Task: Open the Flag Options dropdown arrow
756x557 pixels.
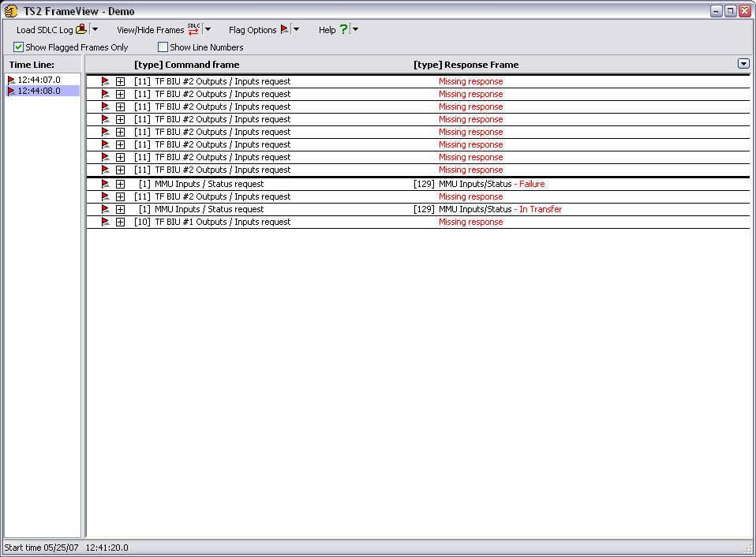Action: (x=297, y=30)
